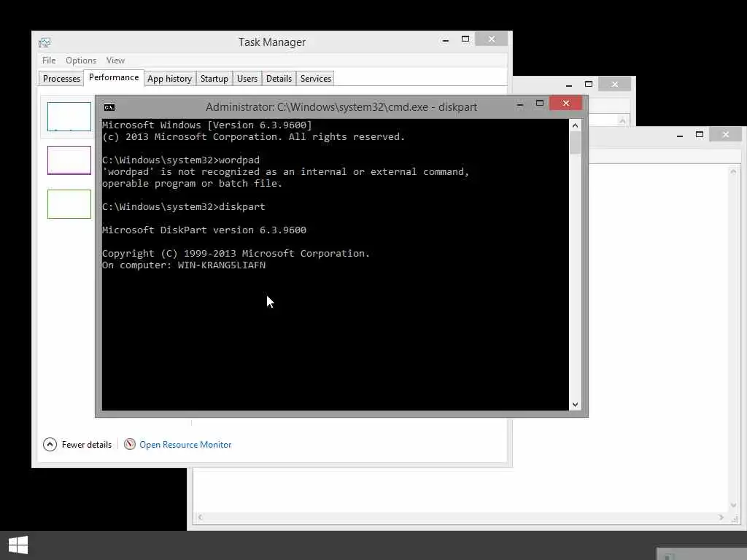Click up arrow of background window's vertical scrollbar
Viewport: 747px width, 560px height.
[733, 171]
